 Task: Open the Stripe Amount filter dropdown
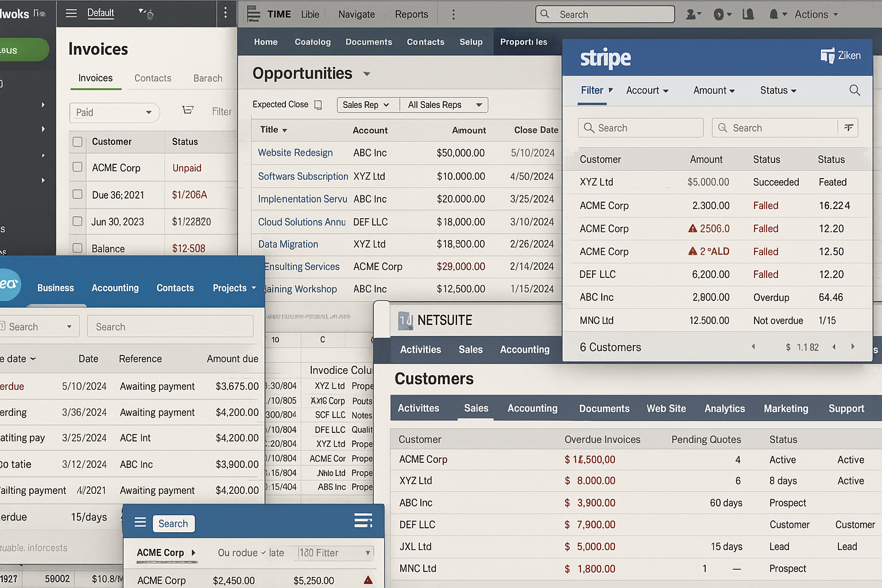coord(714,90)
